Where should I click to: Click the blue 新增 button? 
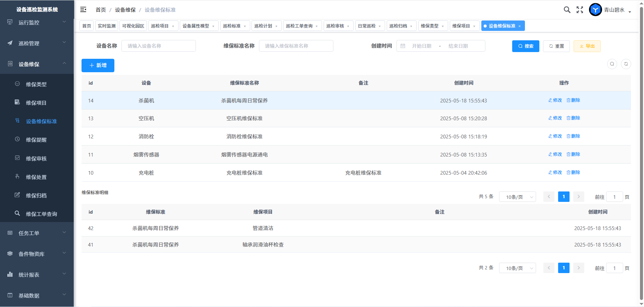point(98,65)
